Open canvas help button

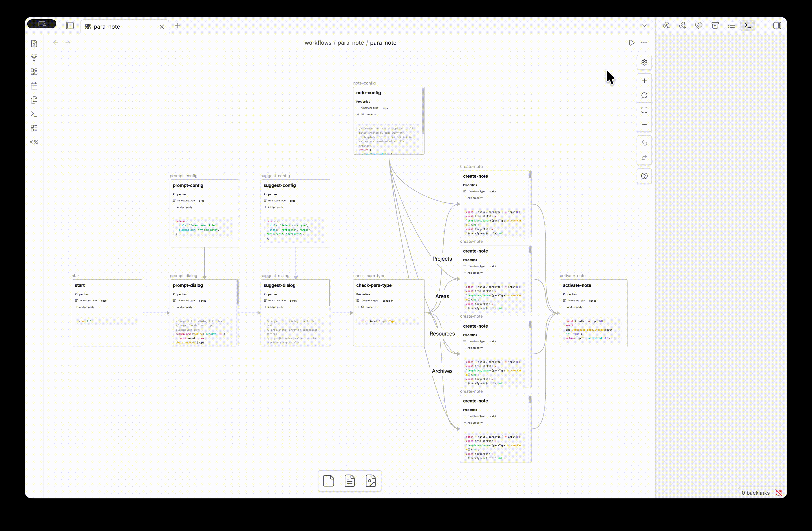coord(644,176)
